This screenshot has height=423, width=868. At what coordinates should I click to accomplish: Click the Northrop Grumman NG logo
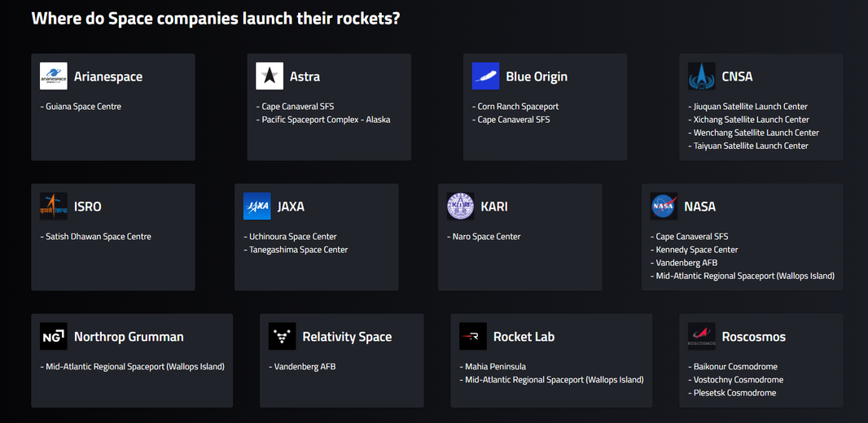(54, 336)
